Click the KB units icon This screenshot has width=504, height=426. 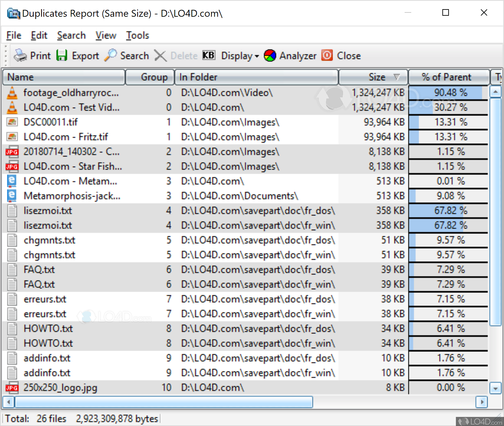209,55
